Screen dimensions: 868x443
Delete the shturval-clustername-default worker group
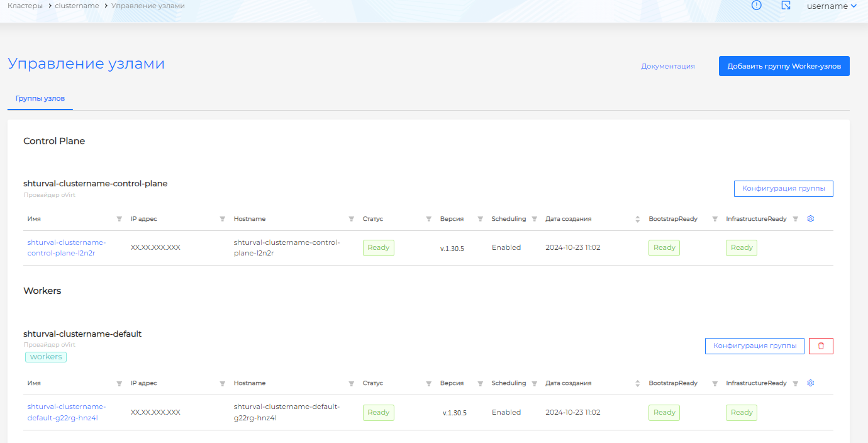(821, 345)
